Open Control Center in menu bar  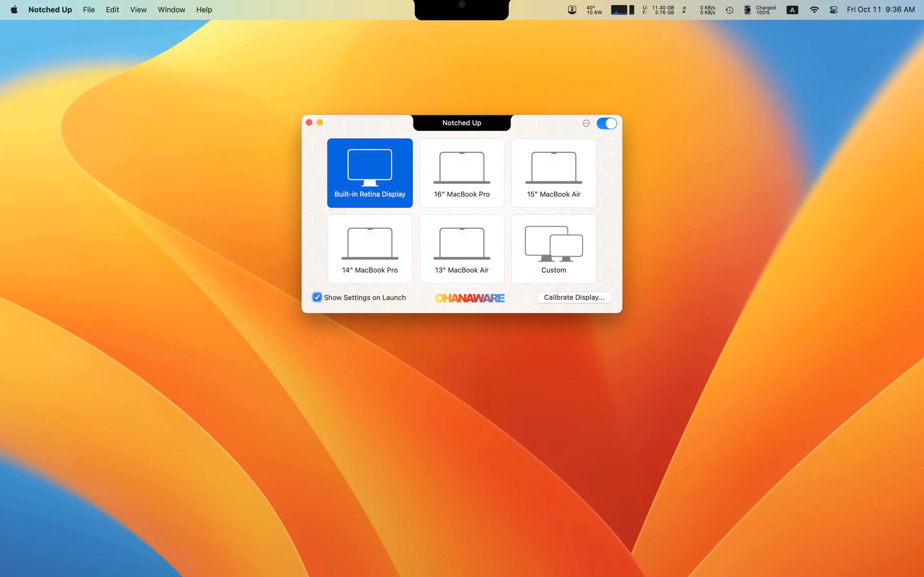coord(834,10)
